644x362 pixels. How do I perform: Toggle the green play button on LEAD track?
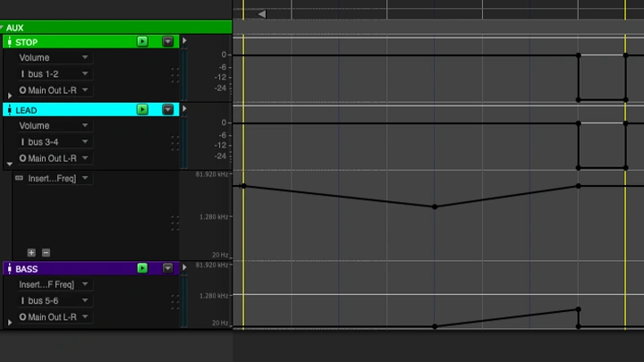(x=142, y=109)
